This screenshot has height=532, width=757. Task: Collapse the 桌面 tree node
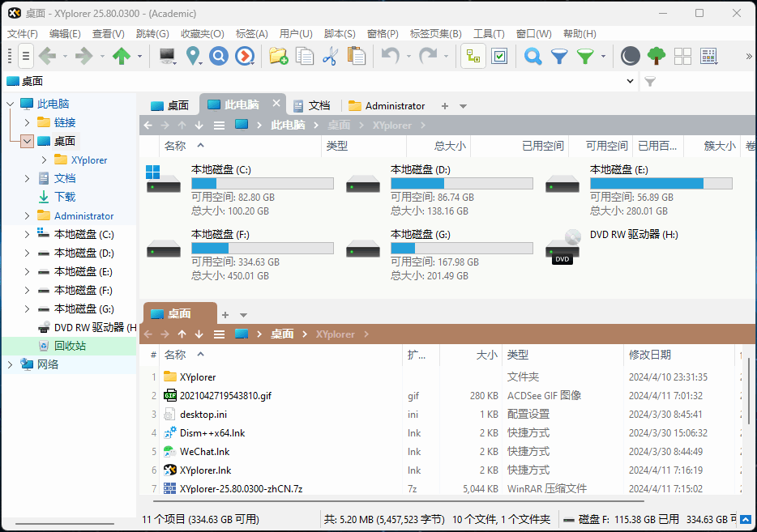tap(27, 142)
